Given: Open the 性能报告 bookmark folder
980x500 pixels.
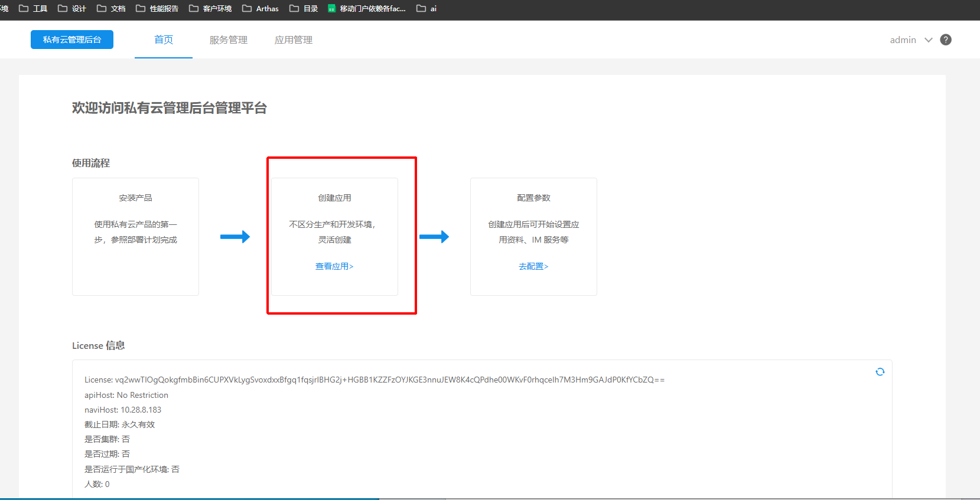Looking at the screenshot, I should (157, 8).
